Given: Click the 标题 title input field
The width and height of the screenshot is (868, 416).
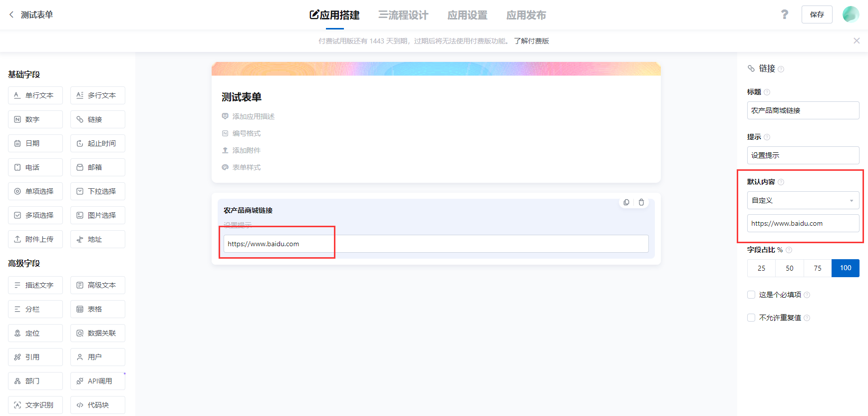Looking at the screenshot, I should tap(803, 110).
